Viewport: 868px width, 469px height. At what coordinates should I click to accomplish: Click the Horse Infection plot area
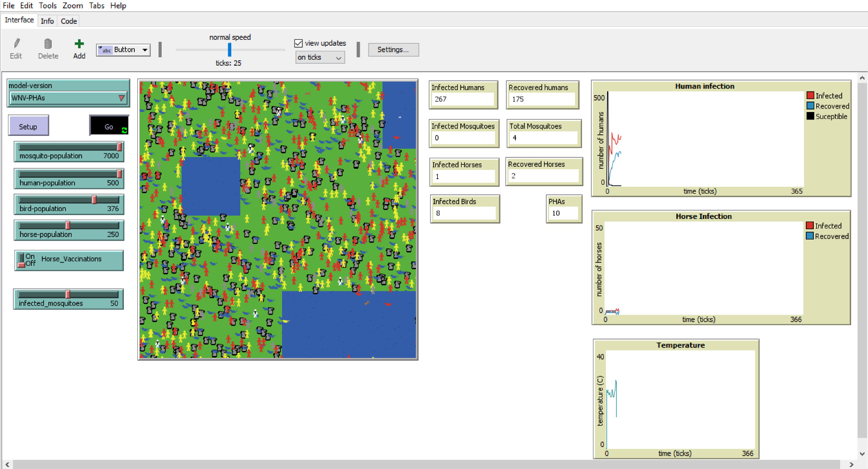point(703,268)
